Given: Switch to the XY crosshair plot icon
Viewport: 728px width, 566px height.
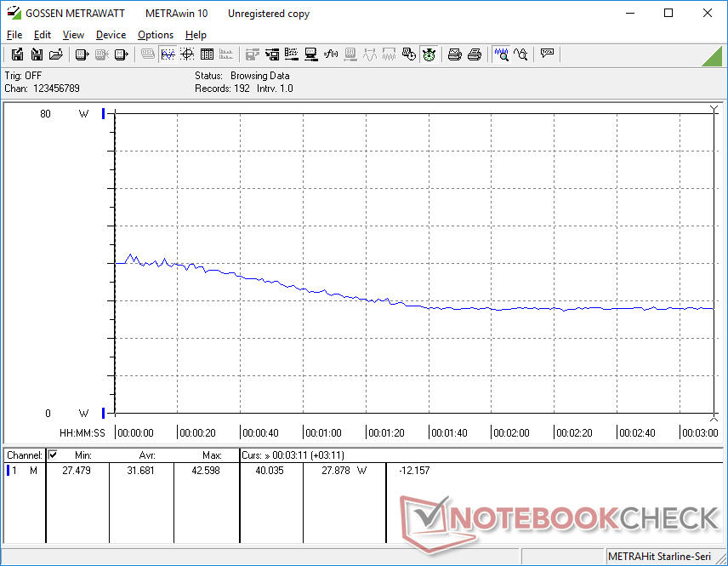Looking at the screenshot, I should [186, 54].
